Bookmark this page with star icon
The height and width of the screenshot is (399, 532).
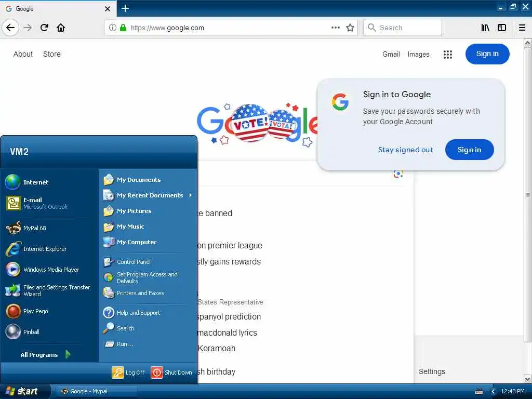coord(350,28)
